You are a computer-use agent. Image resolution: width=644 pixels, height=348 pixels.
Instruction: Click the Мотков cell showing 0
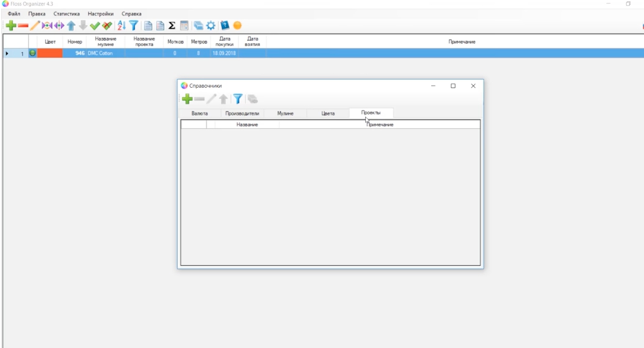[175, 53]
